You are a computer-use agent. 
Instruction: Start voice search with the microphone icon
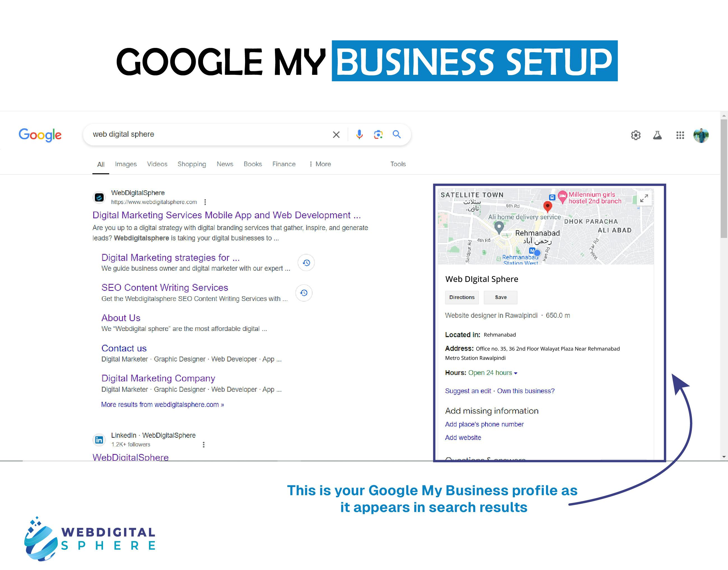click(359, 134)
